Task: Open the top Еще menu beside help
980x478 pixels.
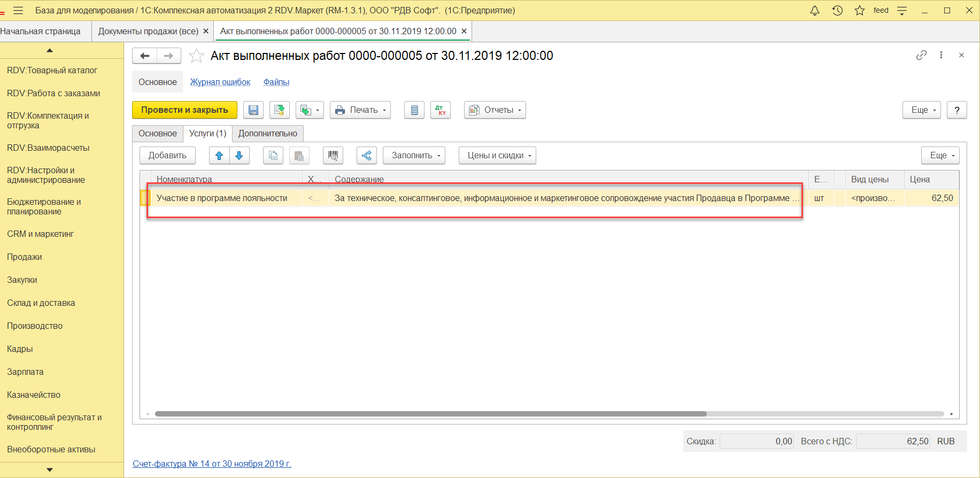Action: [922, 110]
